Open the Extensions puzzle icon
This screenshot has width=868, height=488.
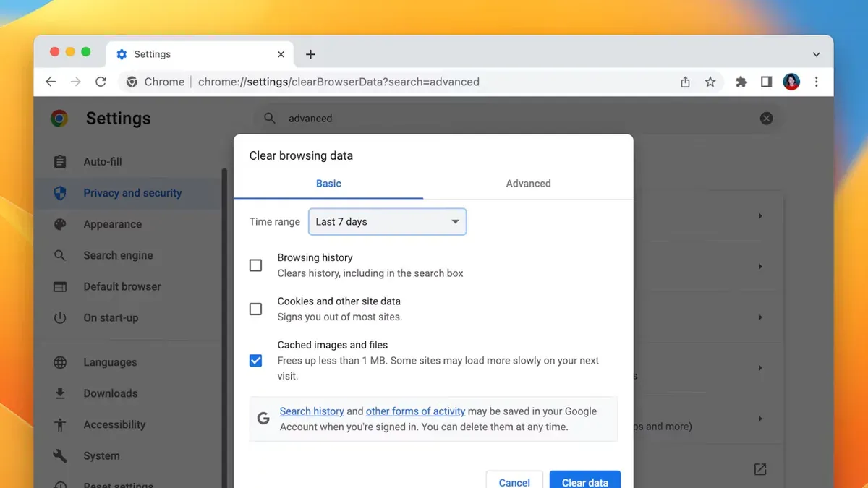pos(741,82)
